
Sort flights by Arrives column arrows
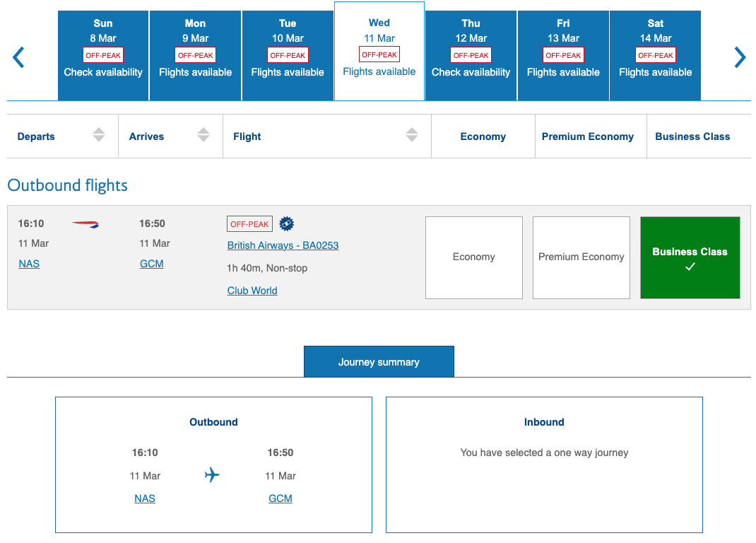[x=203, y=135]
